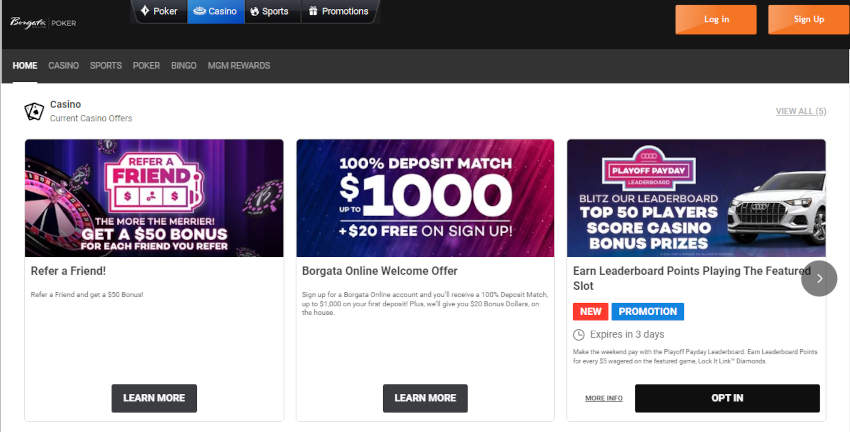Click 'Earn Leaderboard Points Playing The Featured Slot' title
This screenshot has width=850, height=432.
pyautogui.click(x=692, y=278)
